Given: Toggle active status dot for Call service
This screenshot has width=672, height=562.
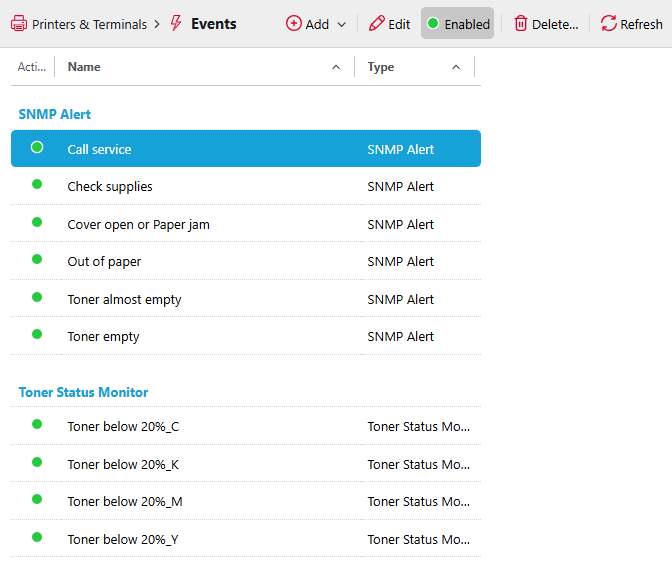Looking at the screenshot, I should click(x=37, y=147).
